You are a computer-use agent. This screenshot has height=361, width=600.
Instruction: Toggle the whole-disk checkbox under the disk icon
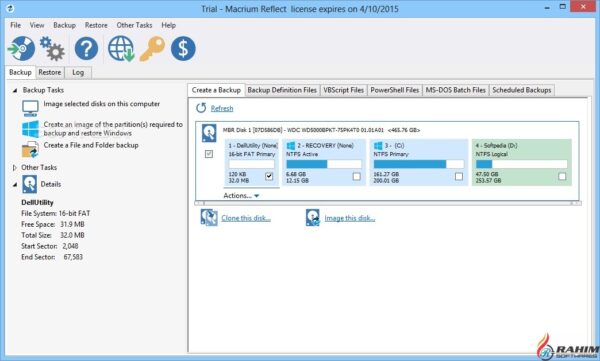pyautogui.click(x=209, y=154)
